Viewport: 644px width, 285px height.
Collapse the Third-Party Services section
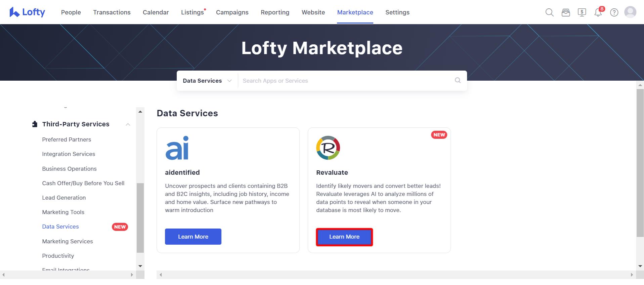coord(128,124)
